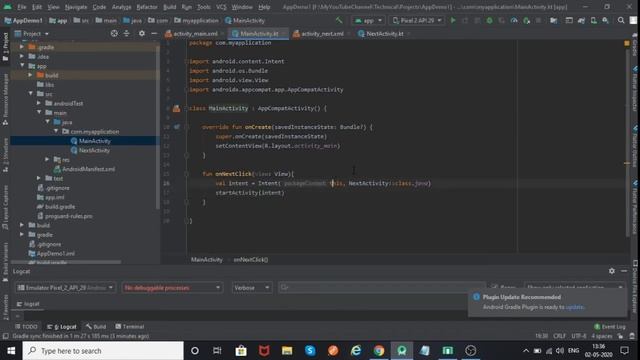
Task: Click the info icon in plugin update notification
Action: point(476,297)
